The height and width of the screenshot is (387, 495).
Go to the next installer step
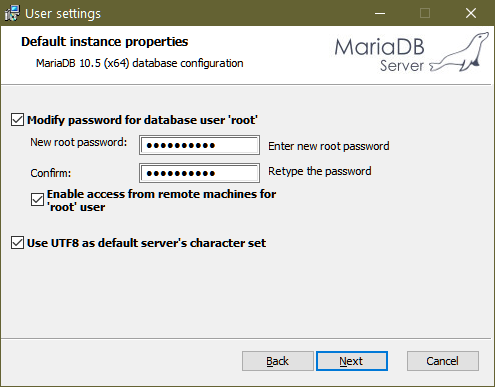click(x=352, y=361)
